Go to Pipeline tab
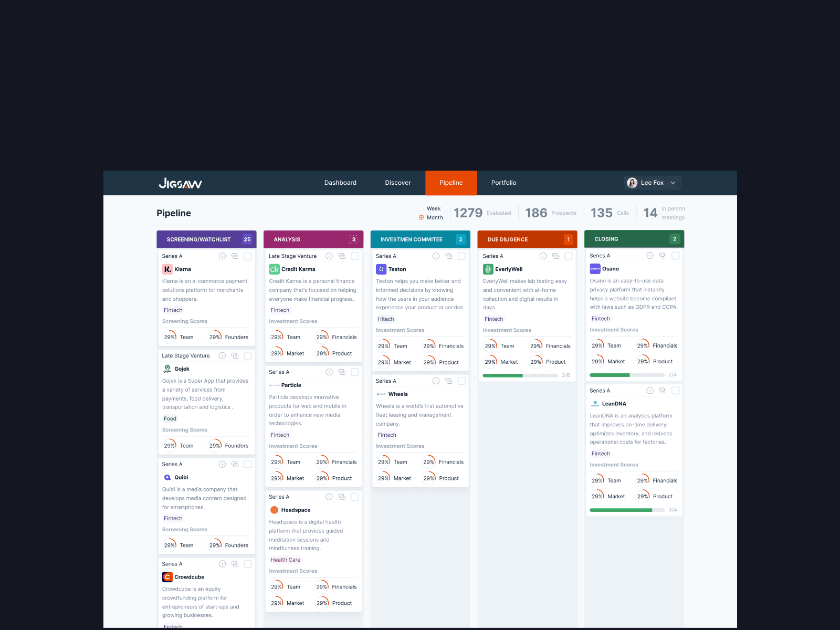 point(451,183)
